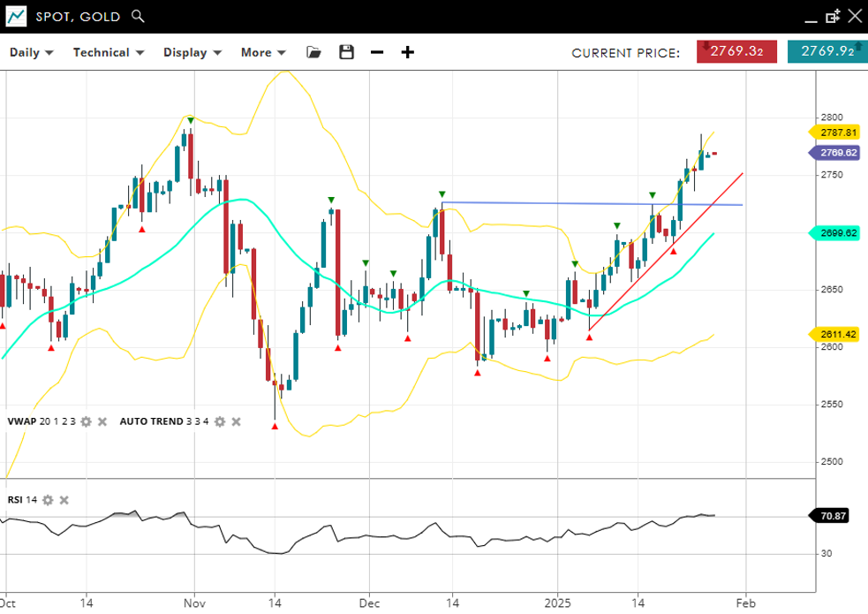Image resolution: width=868 pixels, height=614 pixels.
Task: Open VWAP indicator settings gear
Action: [x=86, y=421]
